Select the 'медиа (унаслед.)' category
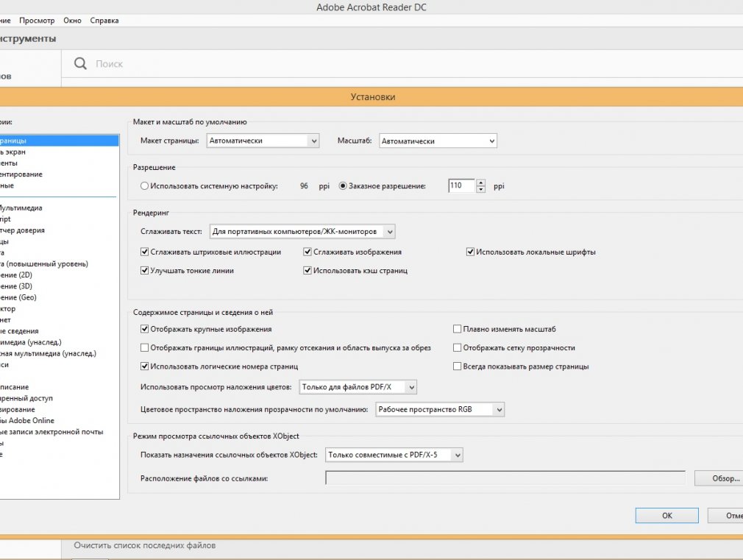 (x=59, y=342)
